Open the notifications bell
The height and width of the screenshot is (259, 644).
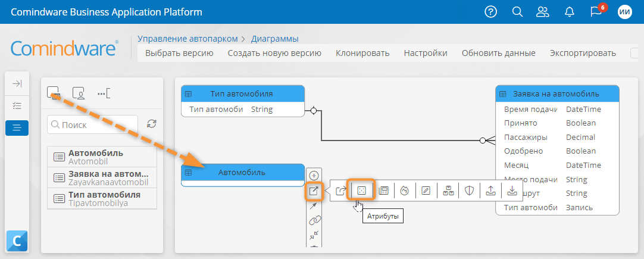click(569, 11)
